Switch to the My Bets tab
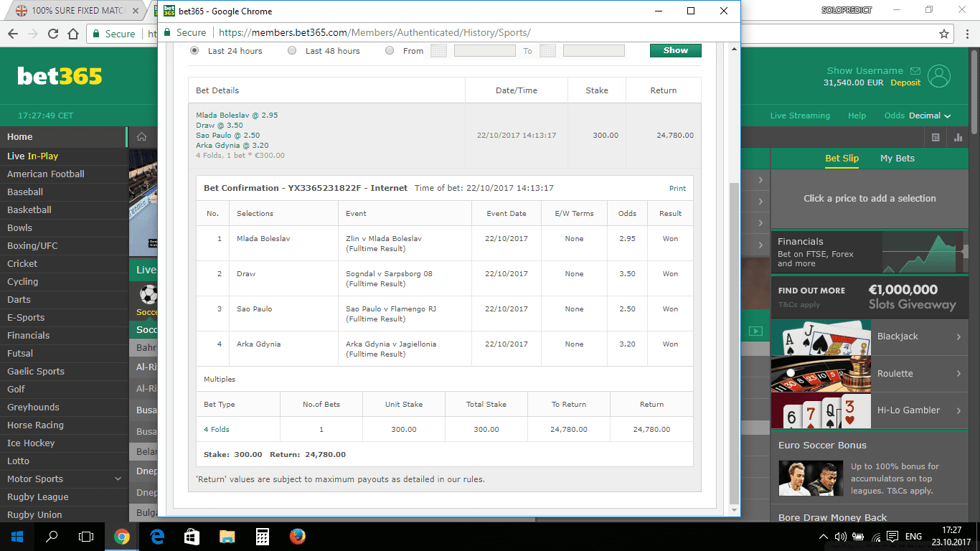980x551 pixels. 897,159
